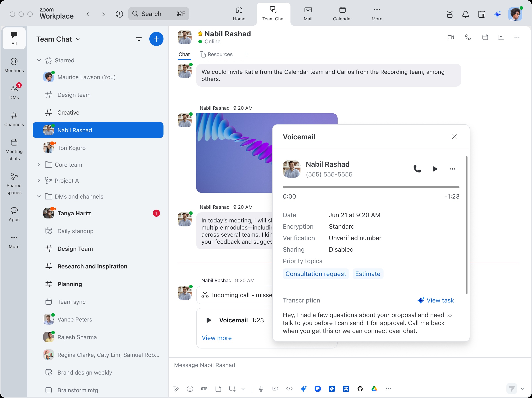Image resolution: width=532 pixels, height=398 pixels.
Task: Start a phone call from chat header
Action: 468,37
